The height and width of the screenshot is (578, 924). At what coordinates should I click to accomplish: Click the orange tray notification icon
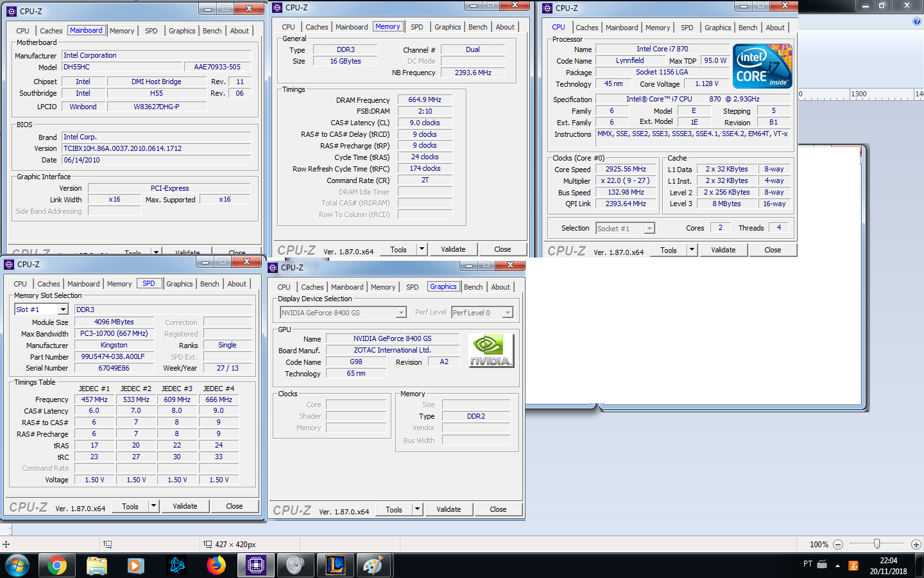click(853, 566)
